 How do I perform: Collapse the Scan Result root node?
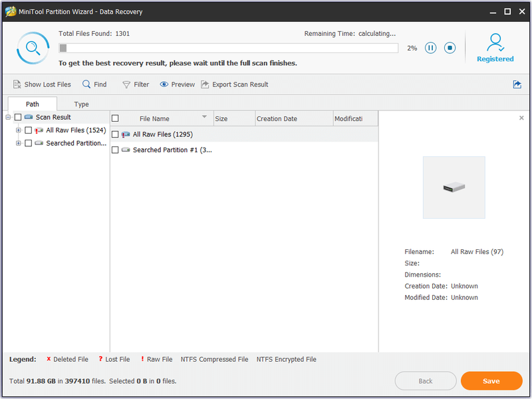pyautogui.click(x=8, y=118)
